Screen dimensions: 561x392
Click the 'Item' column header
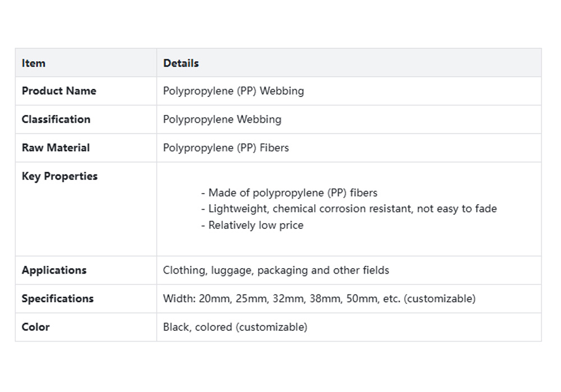click(x=34, y=63)
